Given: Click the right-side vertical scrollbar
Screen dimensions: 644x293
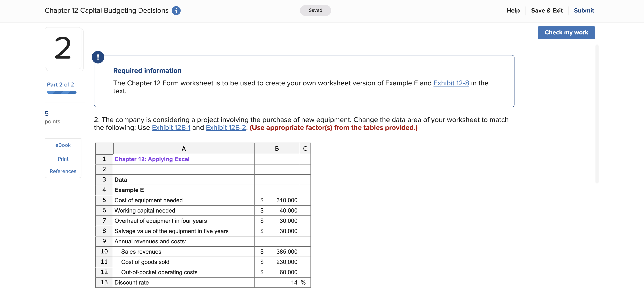Looking at the screenshot, I should pyautogui.click(x=597, y=114).
